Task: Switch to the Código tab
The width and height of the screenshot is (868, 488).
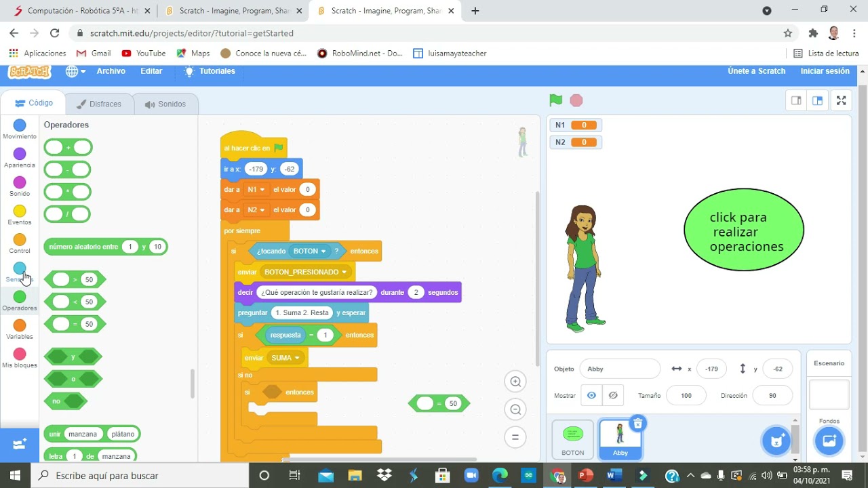Action: coord(34,103)
